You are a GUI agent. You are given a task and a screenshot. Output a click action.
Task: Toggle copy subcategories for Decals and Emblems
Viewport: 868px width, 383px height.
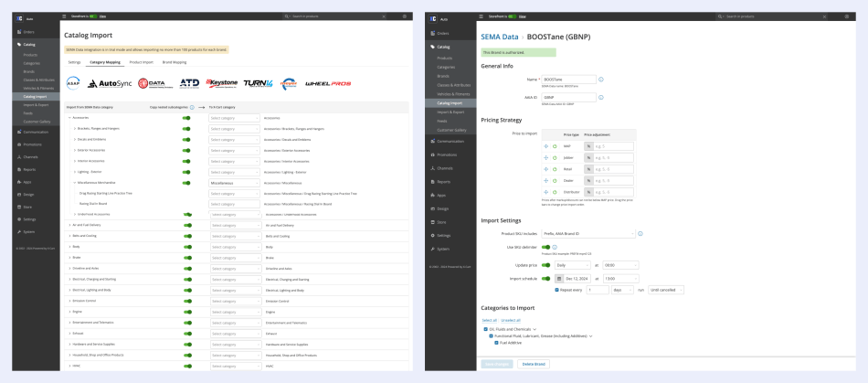(186, 140)
